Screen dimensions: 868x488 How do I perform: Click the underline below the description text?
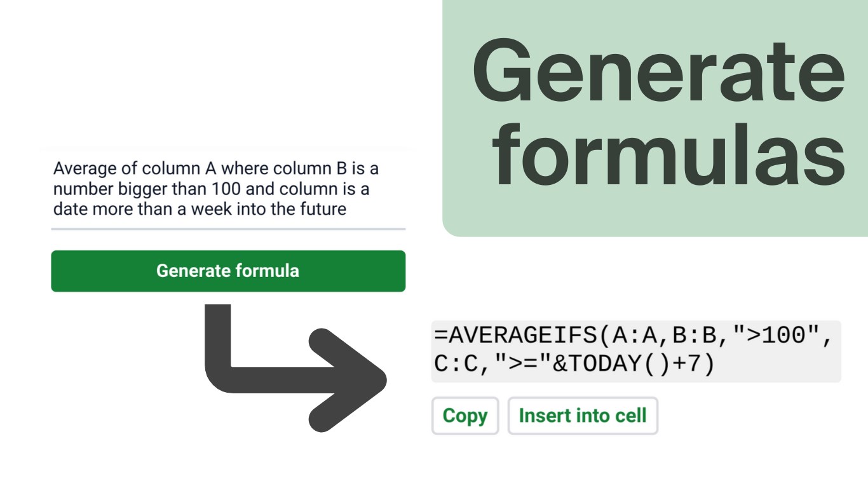click(x=227, y=229)
